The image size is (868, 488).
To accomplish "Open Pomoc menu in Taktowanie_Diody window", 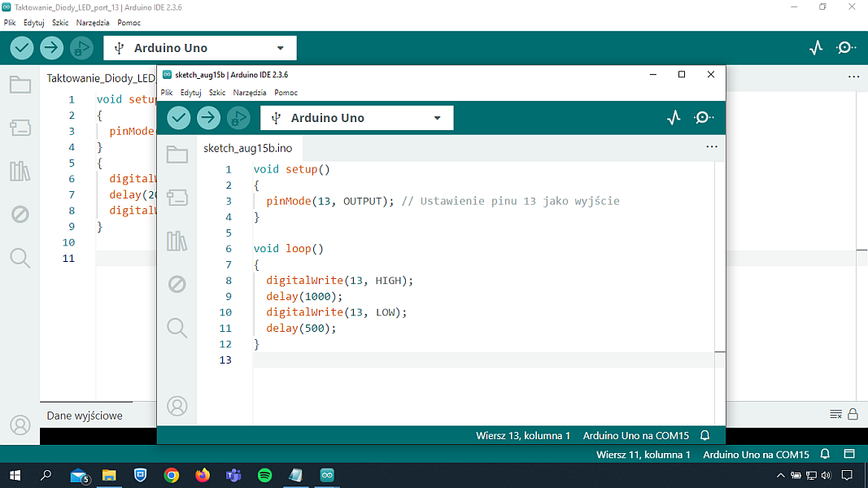I will (x=129, y=23).
